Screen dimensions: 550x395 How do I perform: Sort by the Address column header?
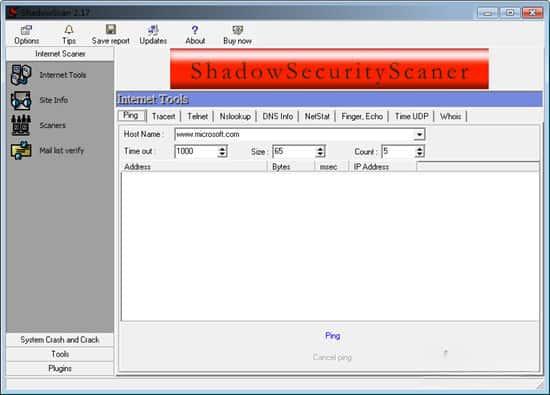pos(194,167)
